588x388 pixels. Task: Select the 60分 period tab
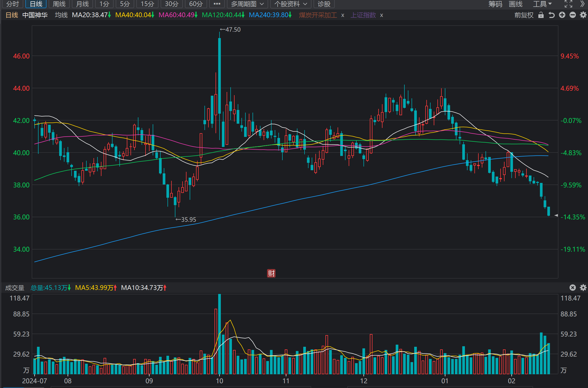click(x=196, y=4)
